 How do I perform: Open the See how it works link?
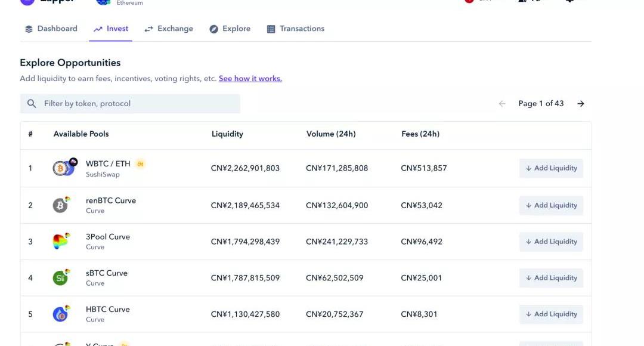coord(250,79)
